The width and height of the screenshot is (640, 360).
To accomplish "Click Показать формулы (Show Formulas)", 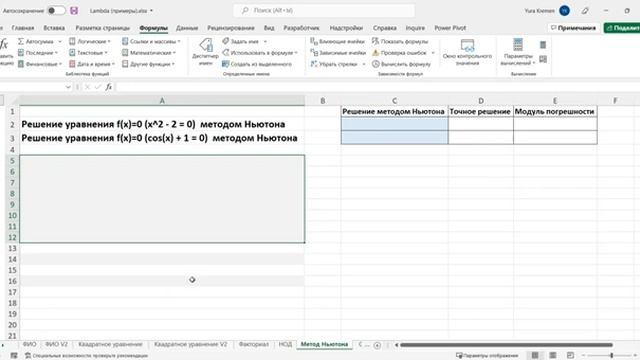I will point(400,41).
